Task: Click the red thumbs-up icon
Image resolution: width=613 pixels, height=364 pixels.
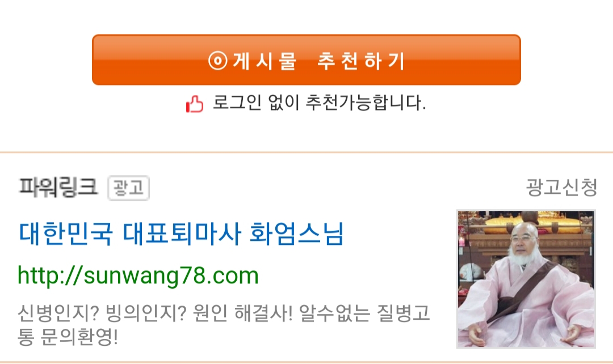Action: click(194, 104)
